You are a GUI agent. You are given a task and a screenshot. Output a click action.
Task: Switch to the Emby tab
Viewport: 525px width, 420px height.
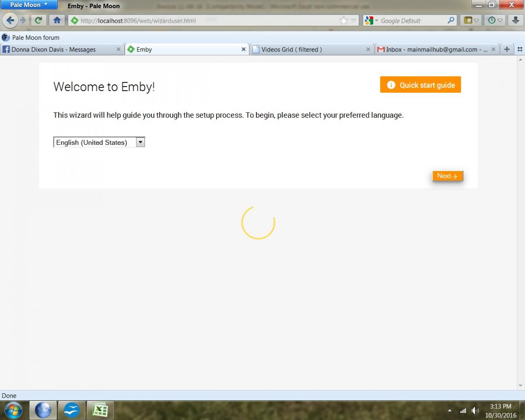click(x=186, y=49)
